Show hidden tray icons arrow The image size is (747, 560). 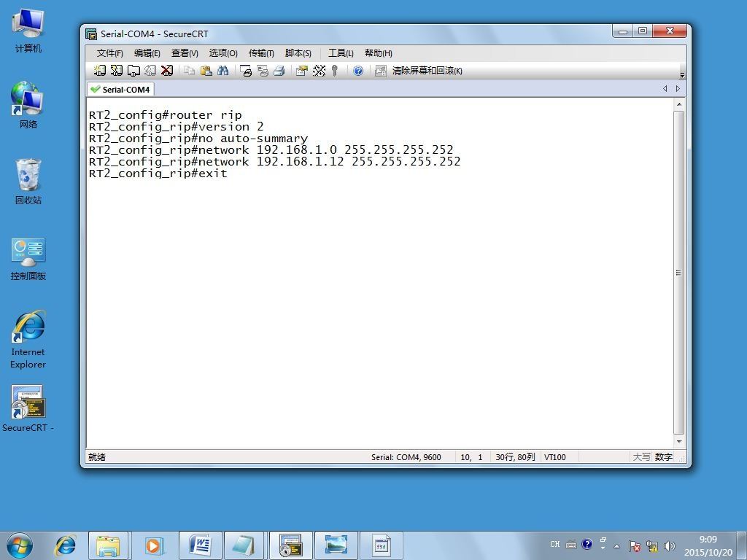(x=616, y=546)
